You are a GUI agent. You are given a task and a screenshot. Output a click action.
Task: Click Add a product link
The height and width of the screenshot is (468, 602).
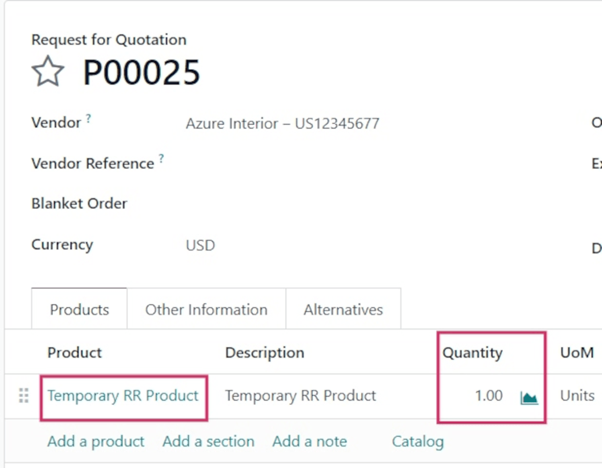coord(96,441)
